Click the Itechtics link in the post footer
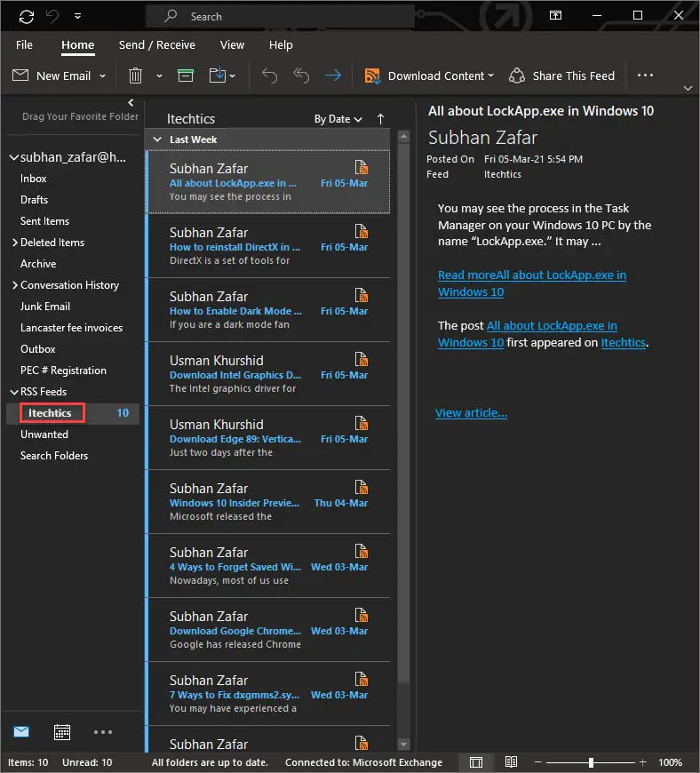Image resolution: width=700 pixels, height=773 pixels. point(623,343)
